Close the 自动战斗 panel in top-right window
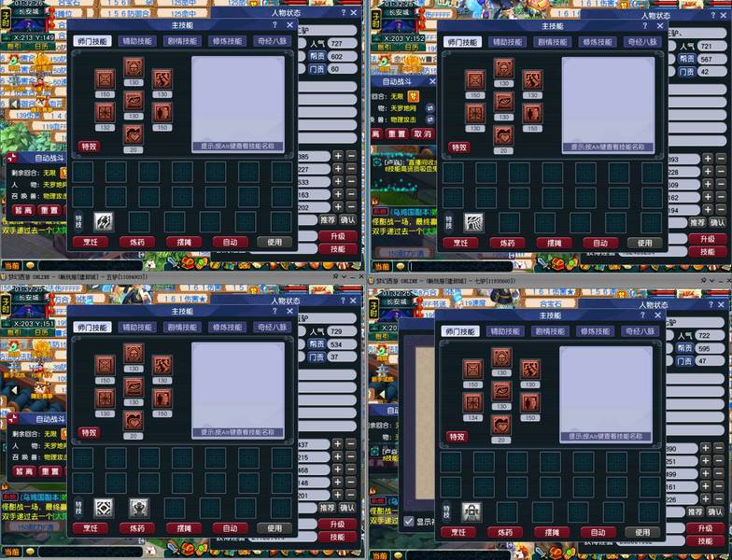 coord(432,82)
